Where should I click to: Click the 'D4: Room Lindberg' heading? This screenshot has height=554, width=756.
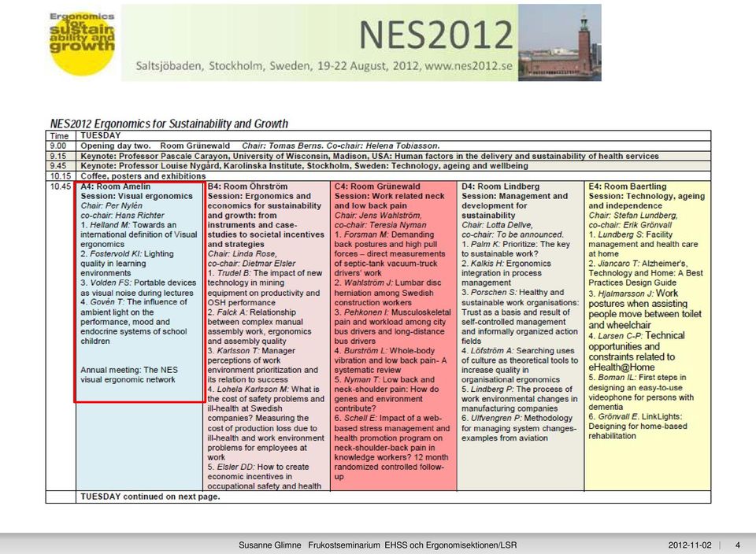pyautogui.click(x=501, y=187)
